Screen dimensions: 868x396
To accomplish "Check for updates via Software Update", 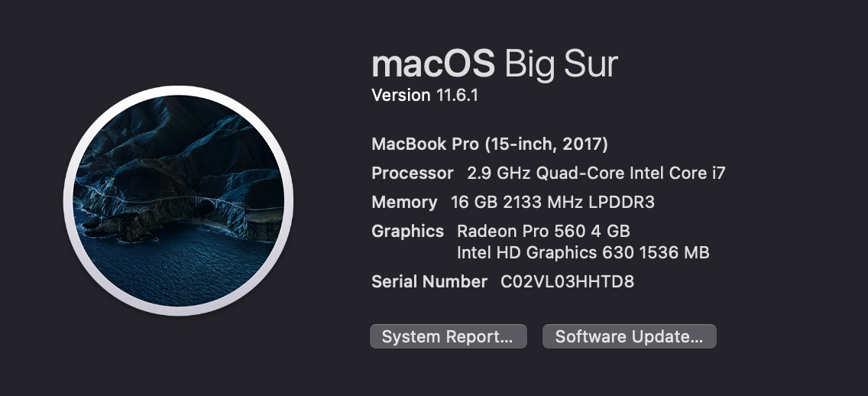I will [629, 337].
